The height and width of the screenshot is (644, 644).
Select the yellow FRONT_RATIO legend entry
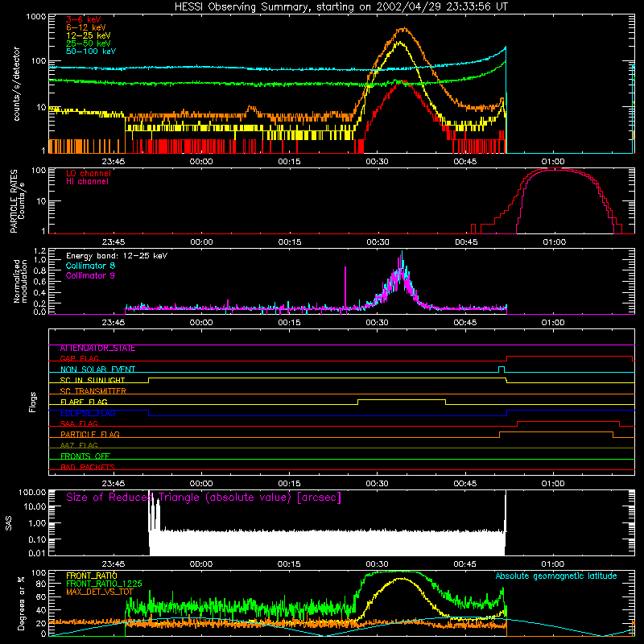click(92, 576)
